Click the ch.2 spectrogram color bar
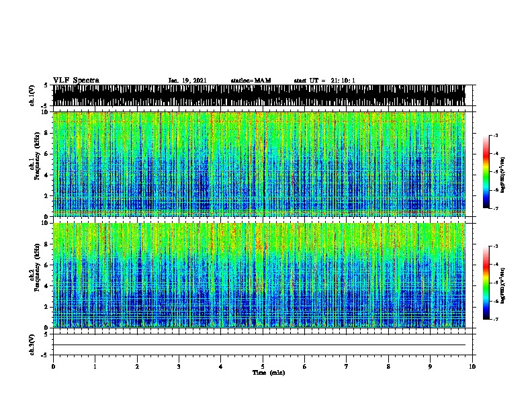Image resolution: width=532 pixels, height=411 pixels. tap(486, 283)
